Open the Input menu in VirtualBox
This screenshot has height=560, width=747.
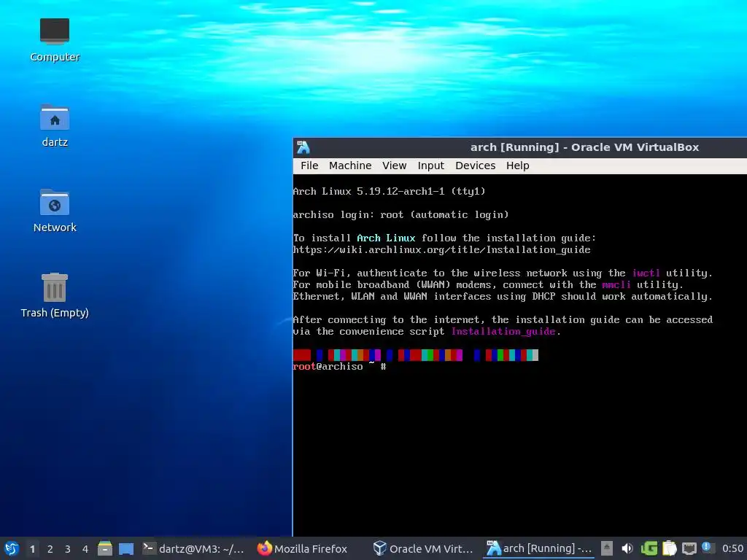point(430,166)
